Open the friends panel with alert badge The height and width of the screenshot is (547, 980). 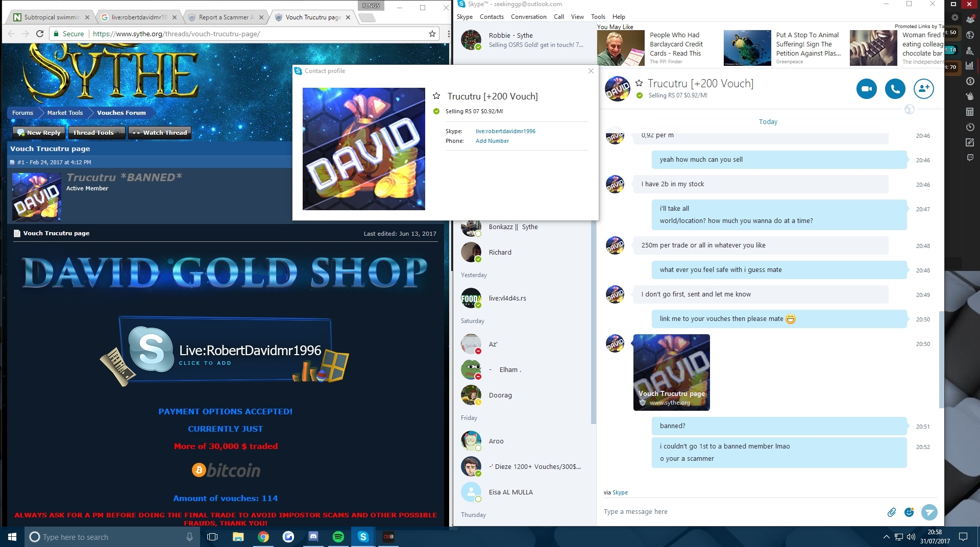coord(970,19)
